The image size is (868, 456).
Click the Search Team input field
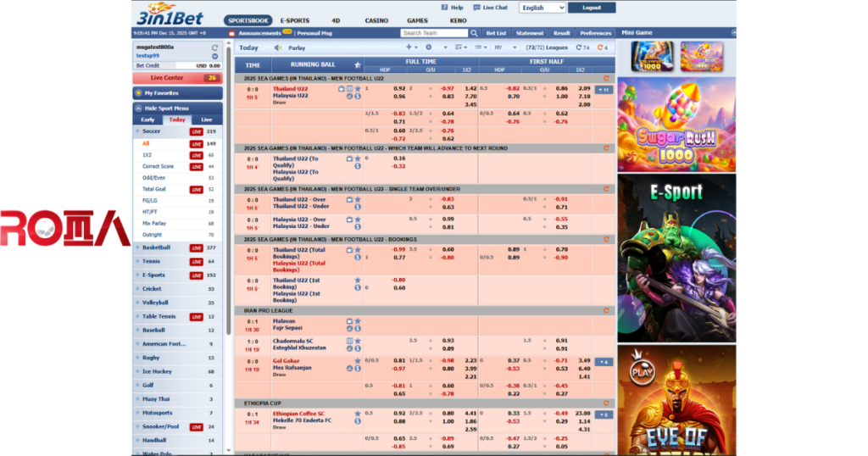(434, 33)
